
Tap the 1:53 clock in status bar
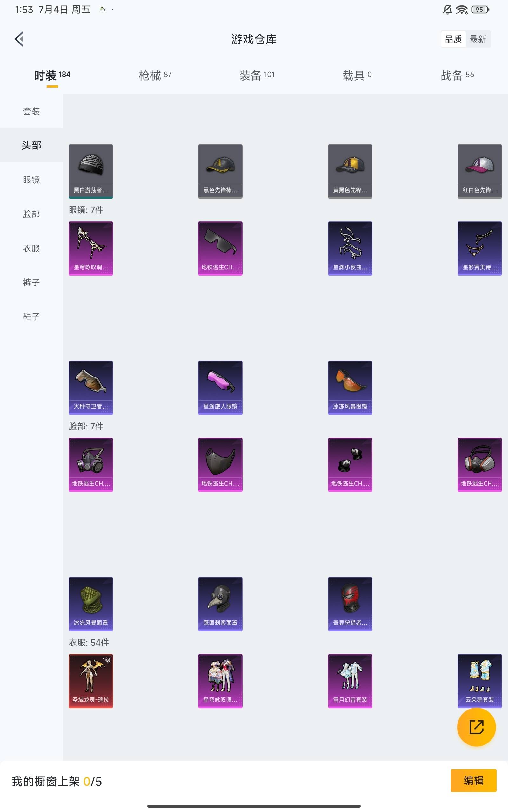24,10
